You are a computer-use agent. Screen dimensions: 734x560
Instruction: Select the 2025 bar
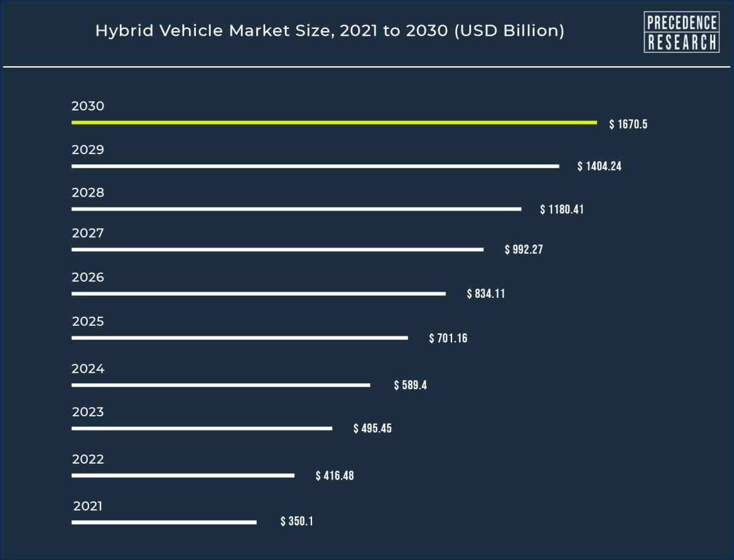[x=240, y=338]
